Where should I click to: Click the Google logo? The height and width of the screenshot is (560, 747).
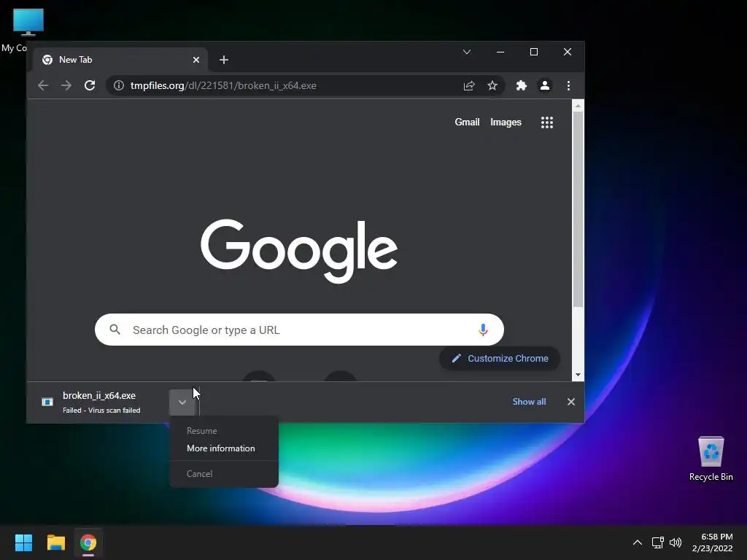(x=299, y=251)
